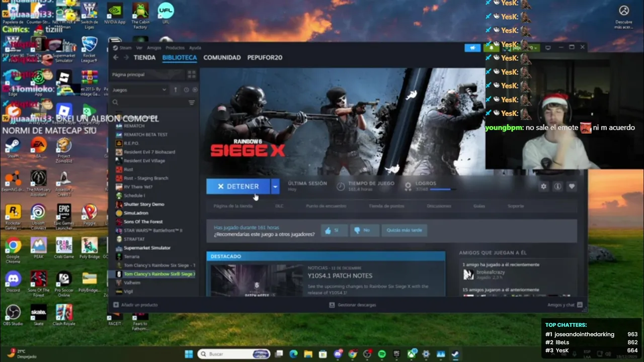Expand the dropdown arrow beside DETENER
The width and height of the screenshot is (644, 362).
[275, 187]
